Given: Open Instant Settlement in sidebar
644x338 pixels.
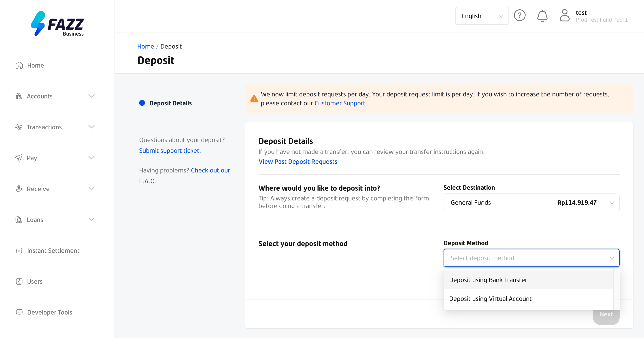Looking at the screenshot, I should coord(53,251).
